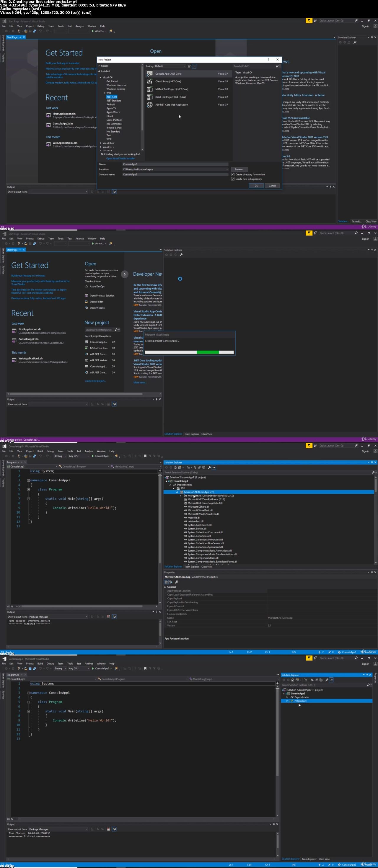Click MSTest Test Pro... recent template icon
The width and height of the screenshot is (378, 868).
tap(87, 348)
